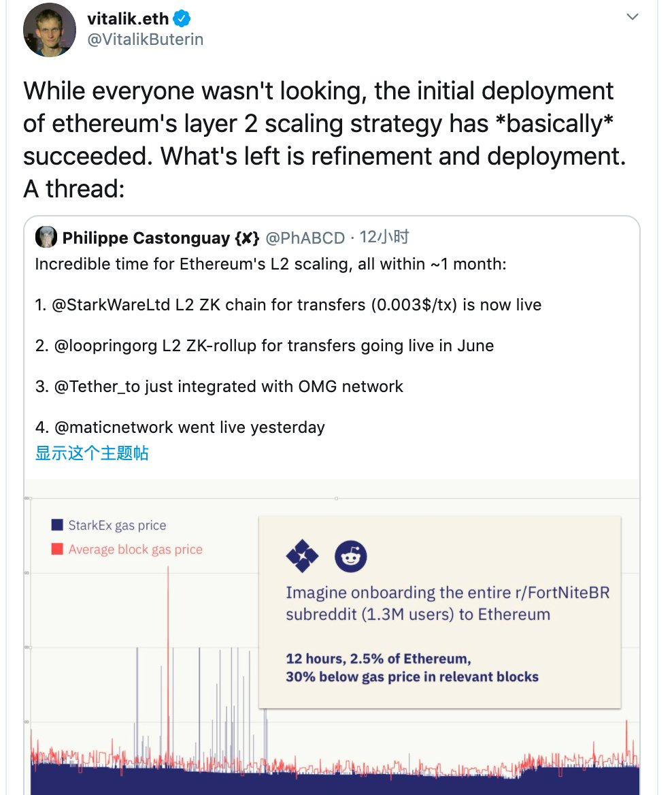Open Philippe Castonguay {X} name link
This screenshot has width=672, height=795.
161,238
